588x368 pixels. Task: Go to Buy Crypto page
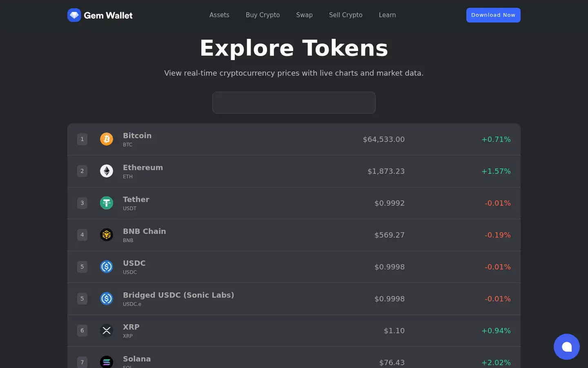point(263,15)
